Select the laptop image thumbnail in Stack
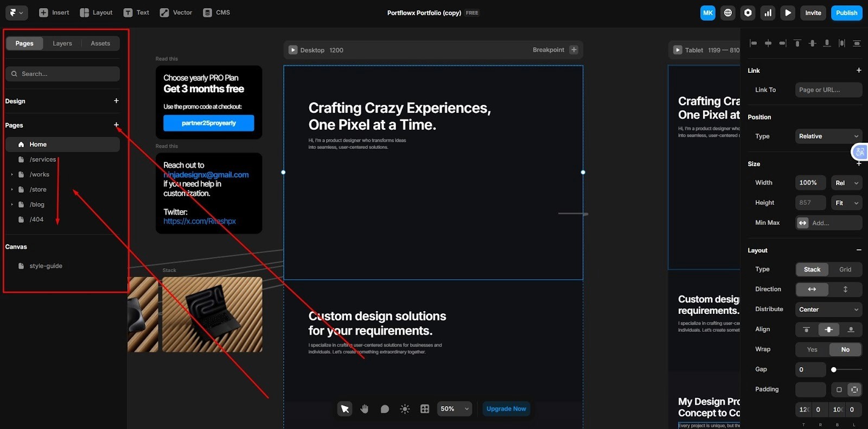Screen dimensions: 868x429 point(212,314)
